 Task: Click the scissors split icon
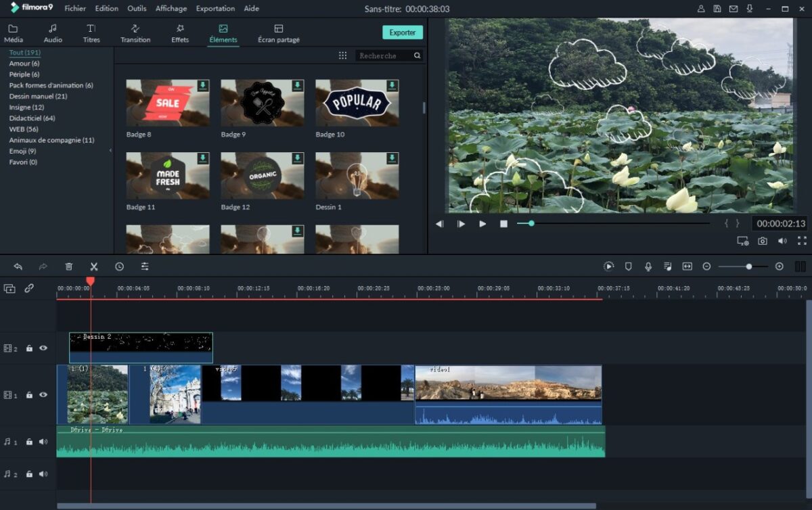point(94,266)
